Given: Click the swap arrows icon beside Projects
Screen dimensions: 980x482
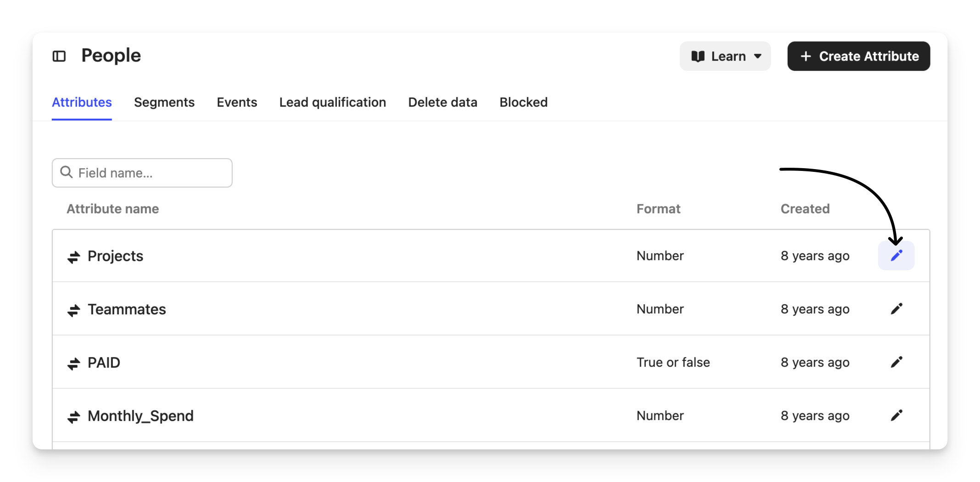Looking at the screenshot, I should coord(73,257).
